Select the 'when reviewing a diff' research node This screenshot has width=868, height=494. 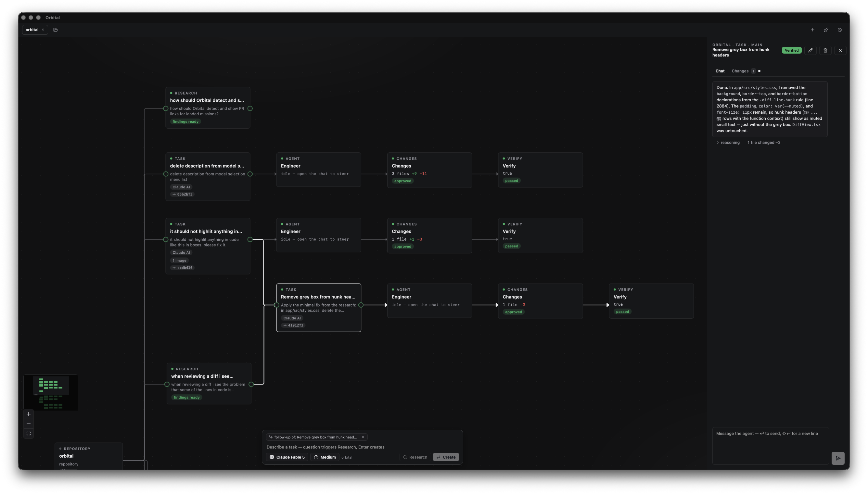click(x=209, y=383)
